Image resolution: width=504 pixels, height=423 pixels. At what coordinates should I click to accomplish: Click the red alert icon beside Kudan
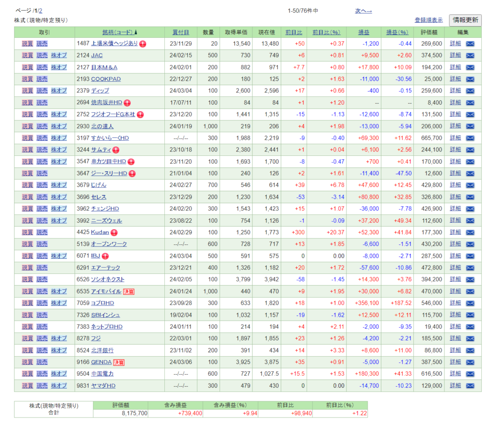pyautogui.click(x=114, y=233)
